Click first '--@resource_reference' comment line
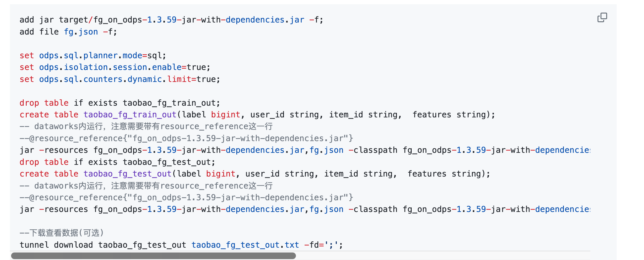This screenshot has height=260, width=644. 186,138
